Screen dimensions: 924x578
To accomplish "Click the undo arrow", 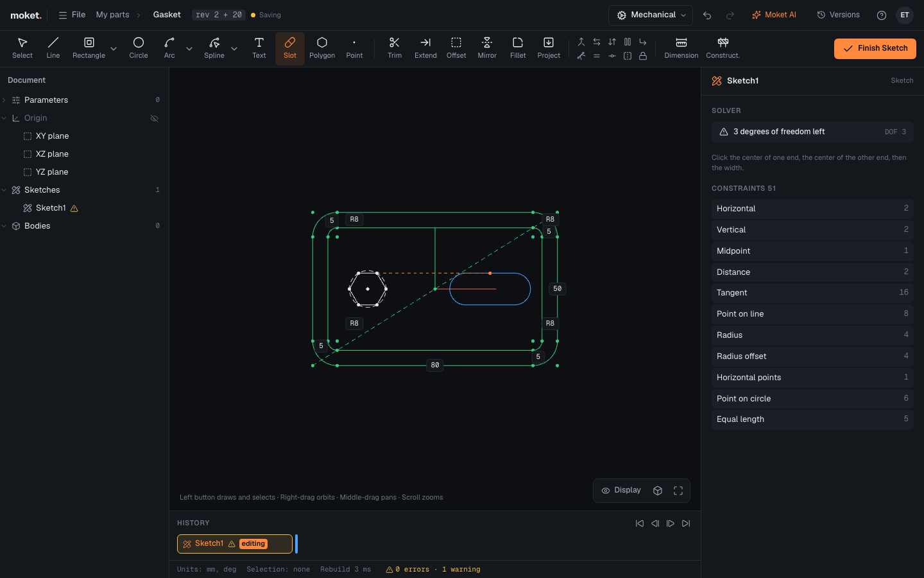I will click(x=707, y=15).
